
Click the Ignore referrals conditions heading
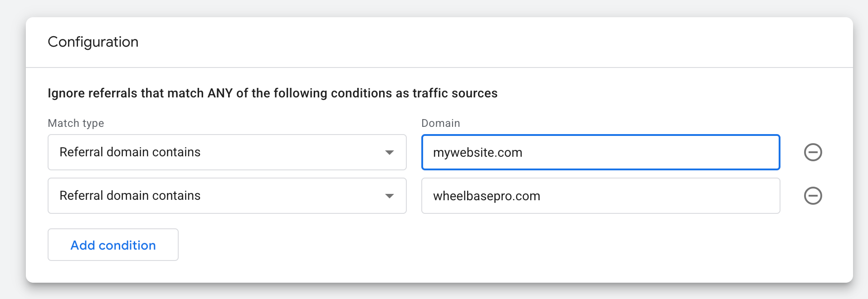[272, 93]
